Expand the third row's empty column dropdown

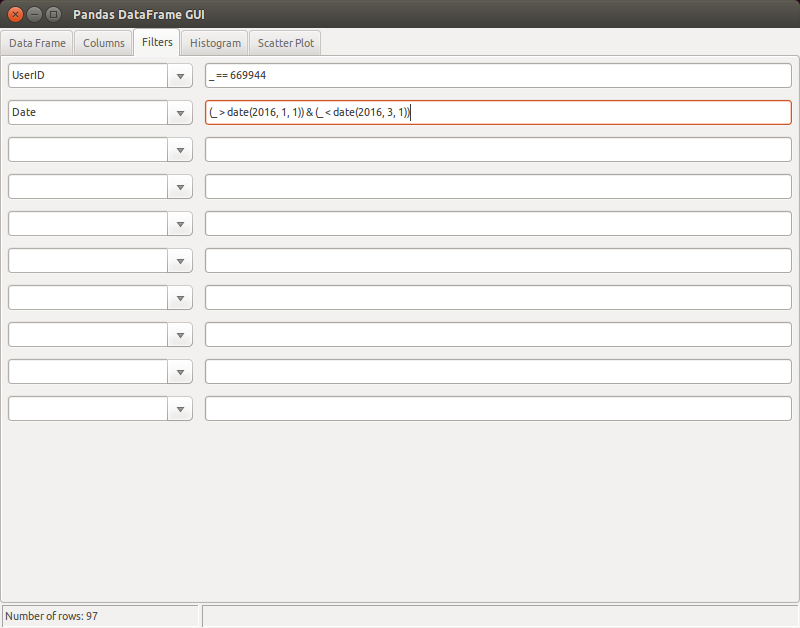coord(180,150)
